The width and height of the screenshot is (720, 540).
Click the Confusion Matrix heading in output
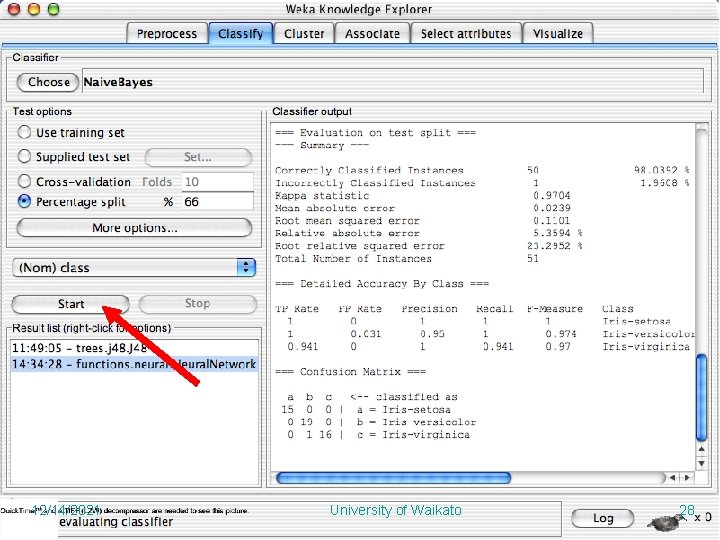pyautogui.click(x=350, y=371)
